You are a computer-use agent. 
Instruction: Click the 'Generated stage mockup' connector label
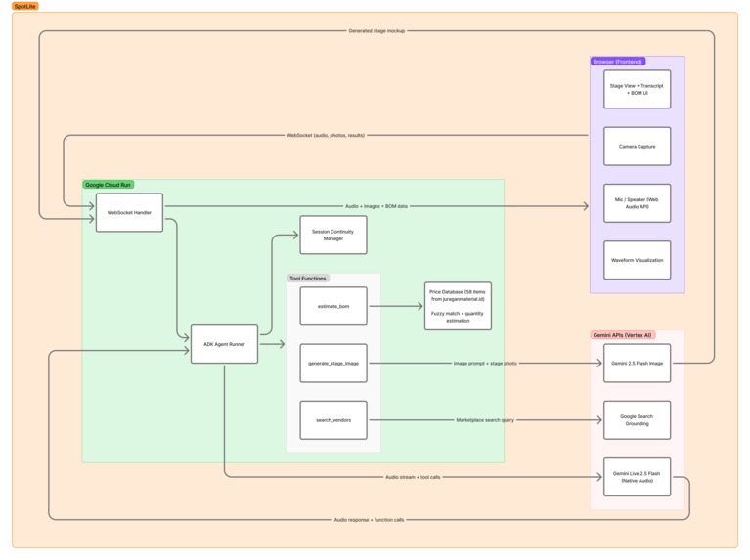(x=376, y=31)
